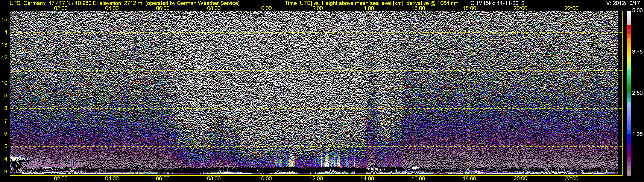Viewport: 644px width, 182px height.
Task: Click the height axis label "12."
Action: pos(5,58)
